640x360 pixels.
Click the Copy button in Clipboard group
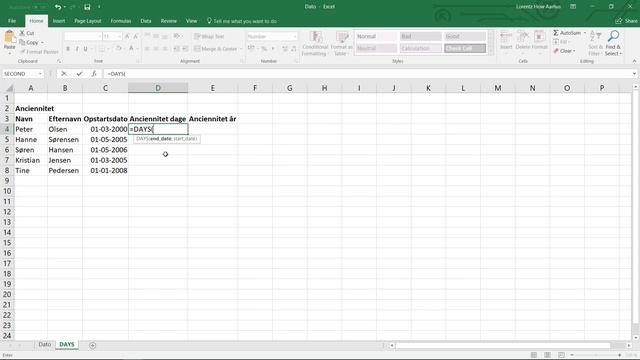point(29,42)
